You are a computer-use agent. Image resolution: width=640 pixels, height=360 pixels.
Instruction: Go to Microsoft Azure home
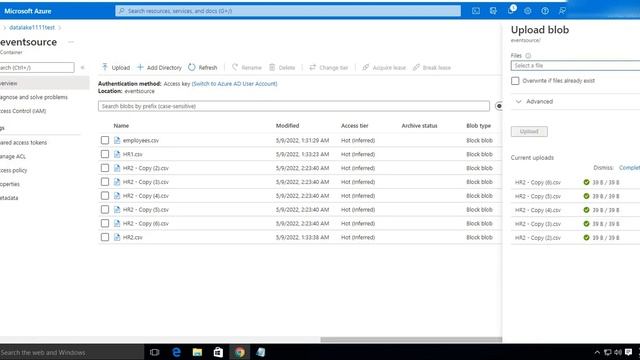28,11
